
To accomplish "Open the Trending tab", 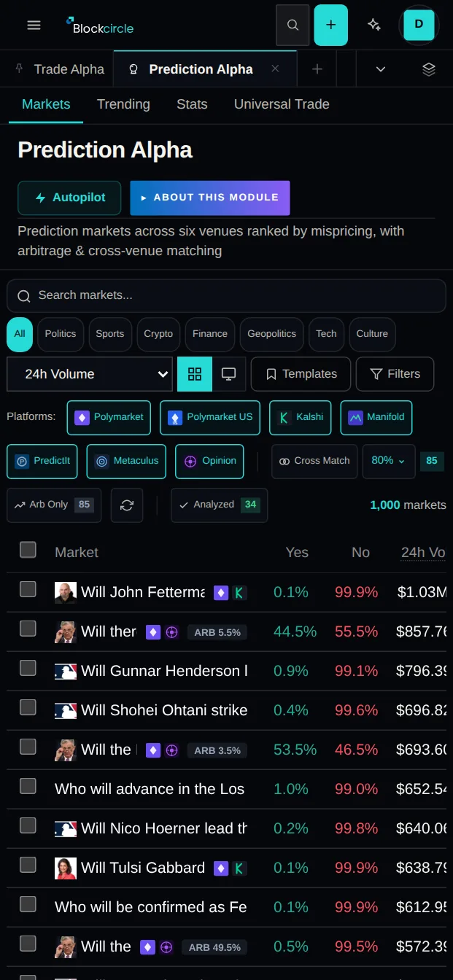I will pos(123,104).
